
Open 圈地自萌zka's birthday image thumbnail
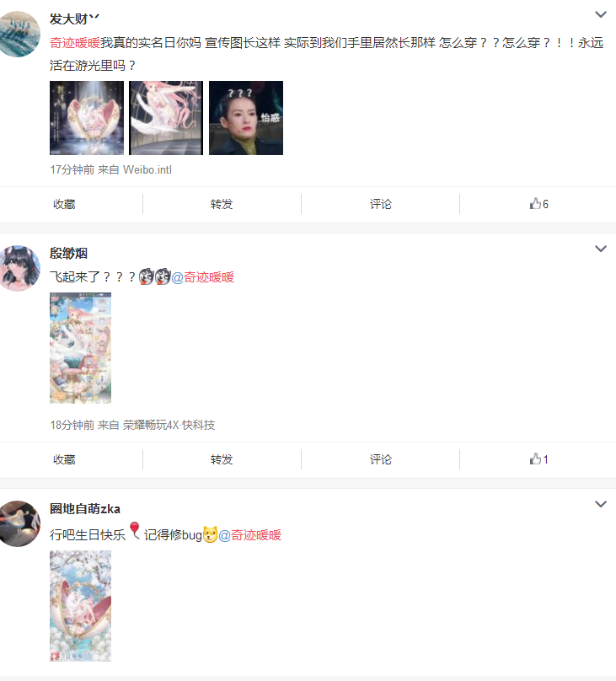coord(80,606)
